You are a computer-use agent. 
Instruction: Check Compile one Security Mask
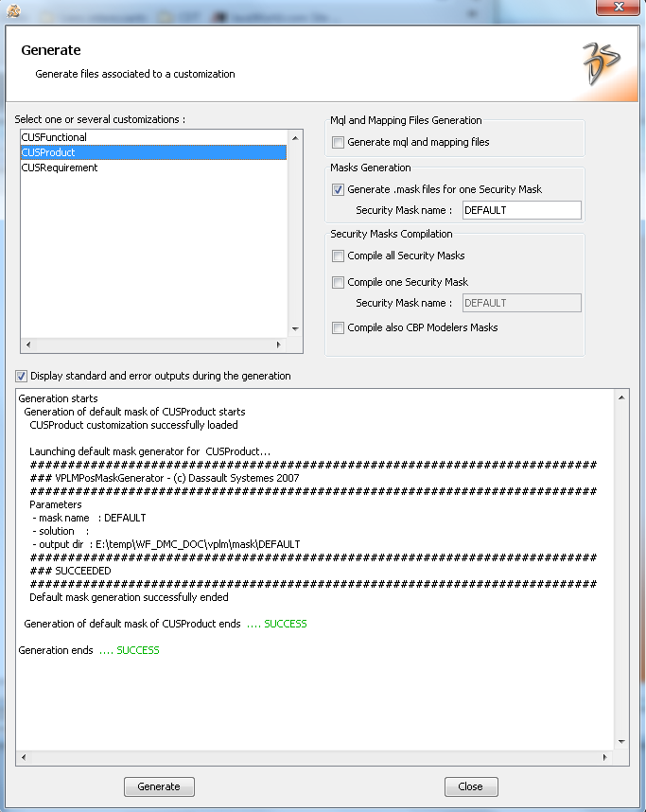338,282
